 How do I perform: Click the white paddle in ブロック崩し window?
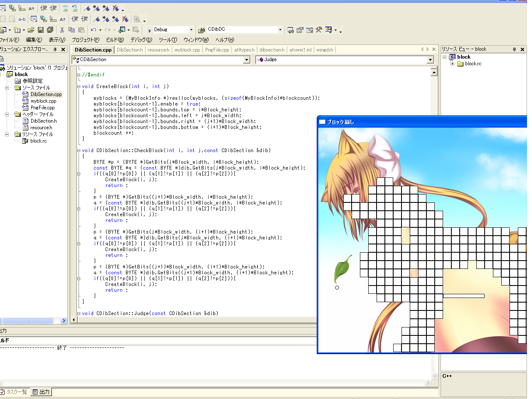point(464,296)
